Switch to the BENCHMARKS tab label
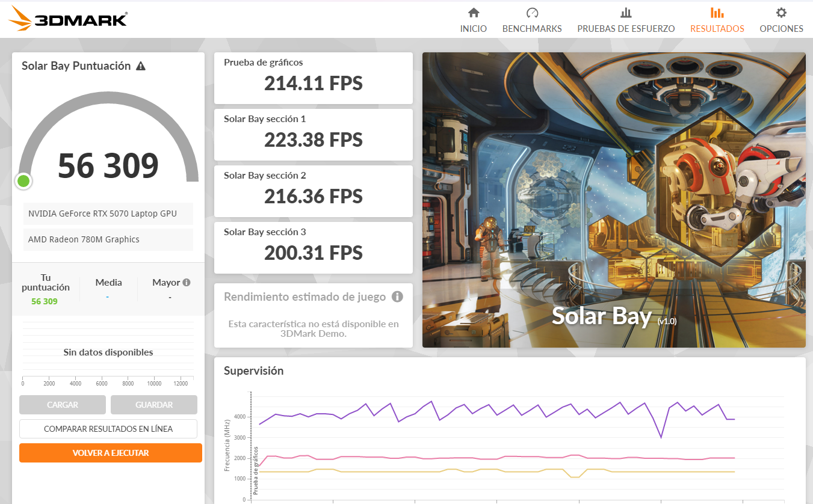 coord(532,28)
